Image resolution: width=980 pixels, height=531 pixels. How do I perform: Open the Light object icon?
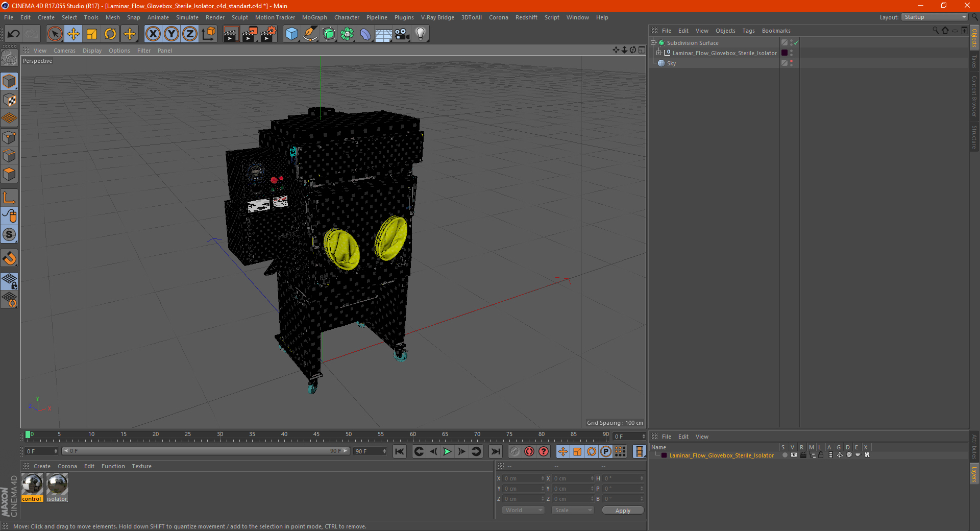point(420,34)
